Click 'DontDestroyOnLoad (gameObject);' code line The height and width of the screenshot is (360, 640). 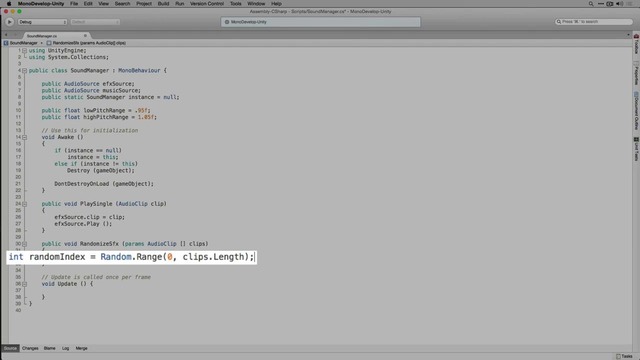104,184
